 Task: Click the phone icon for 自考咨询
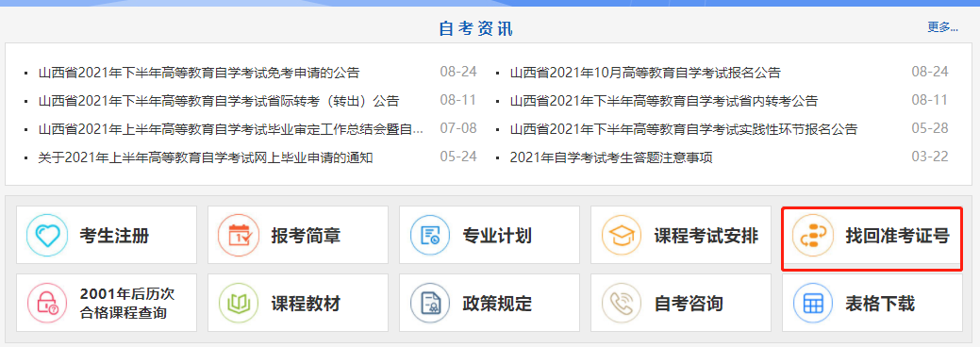[622, 304]
